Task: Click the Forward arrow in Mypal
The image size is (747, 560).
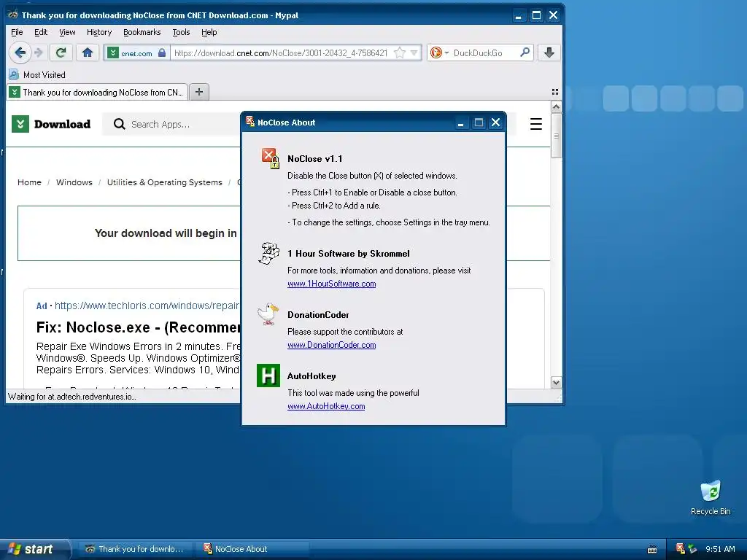Action: pyautogui.click(x=39, y=52)
